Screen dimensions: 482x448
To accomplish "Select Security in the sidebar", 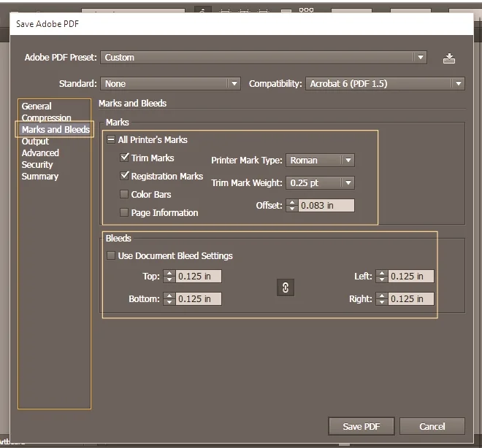I will coord(37,165).
